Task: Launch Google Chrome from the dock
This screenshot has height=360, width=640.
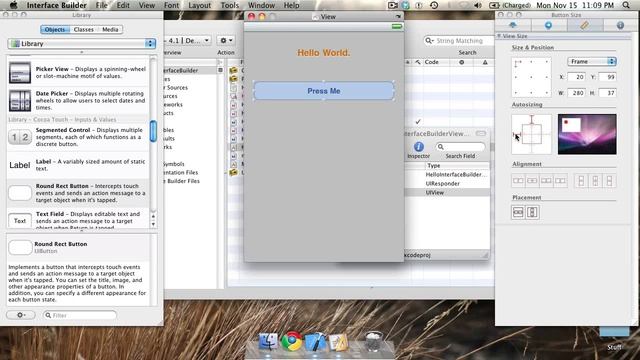Action: click(x=291, y=342)
